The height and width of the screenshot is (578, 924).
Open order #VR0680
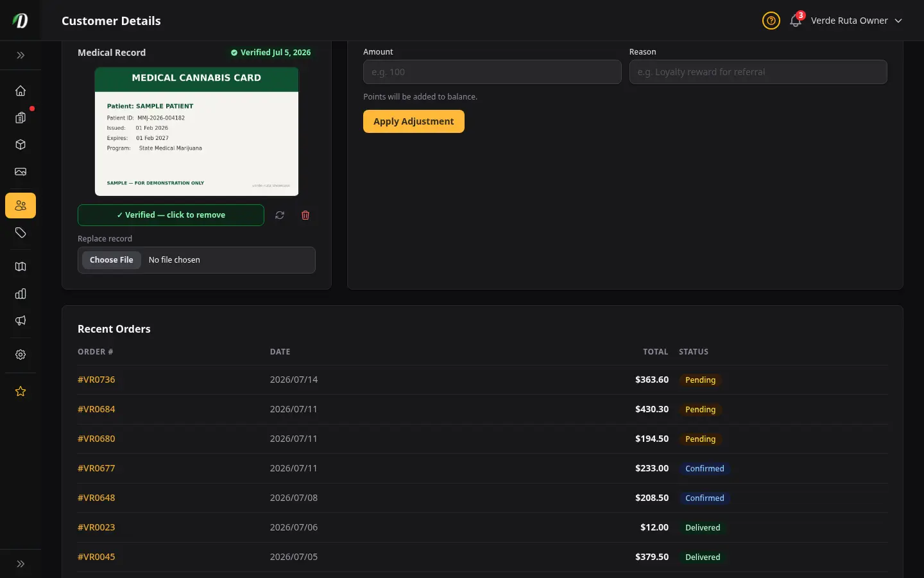96,439
